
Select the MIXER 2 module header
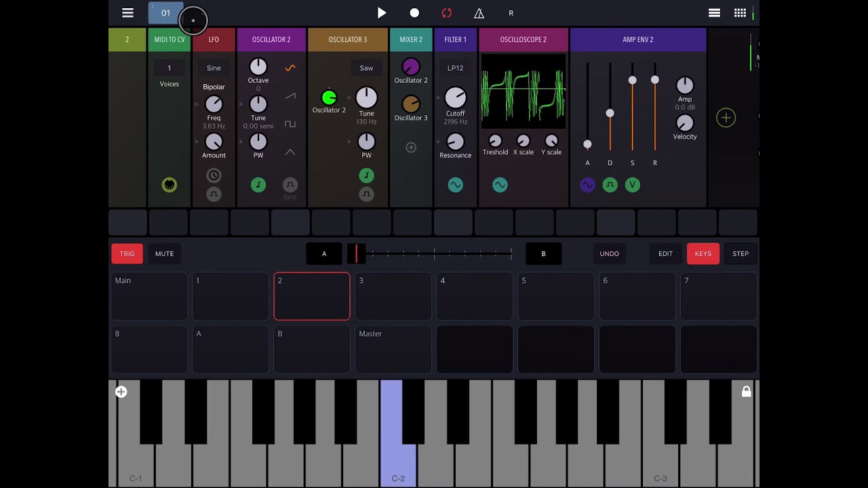click(411, 39)
